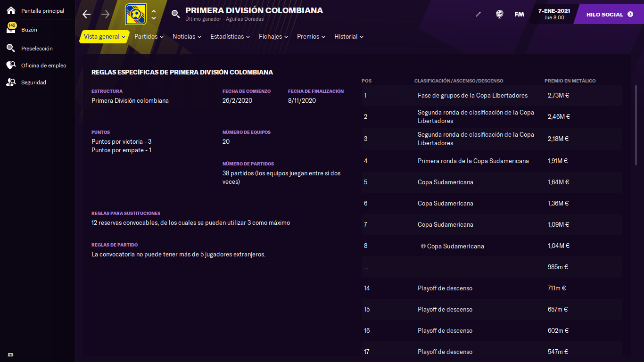This screenshot has width=644, height=362.
Task: Click the Preselección magnifier icon
Action: click(x=11, y=49)
